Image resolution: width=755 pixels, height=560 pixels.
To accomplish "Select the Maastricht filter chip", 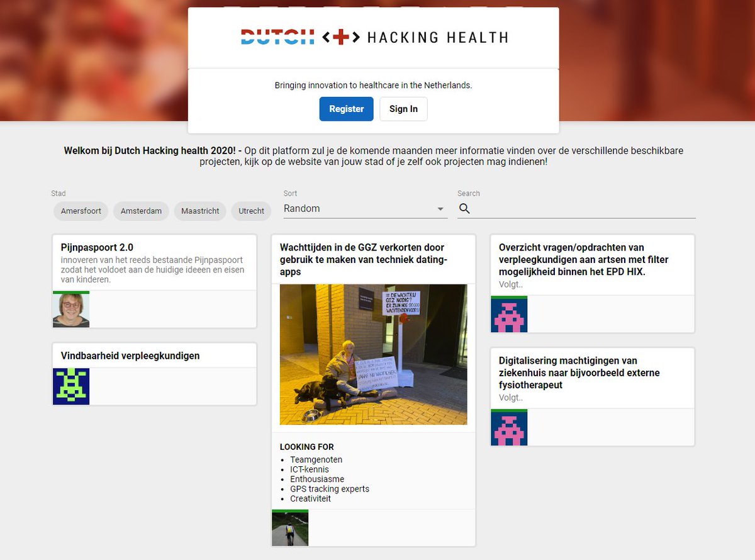I will (x=199, y=211).
